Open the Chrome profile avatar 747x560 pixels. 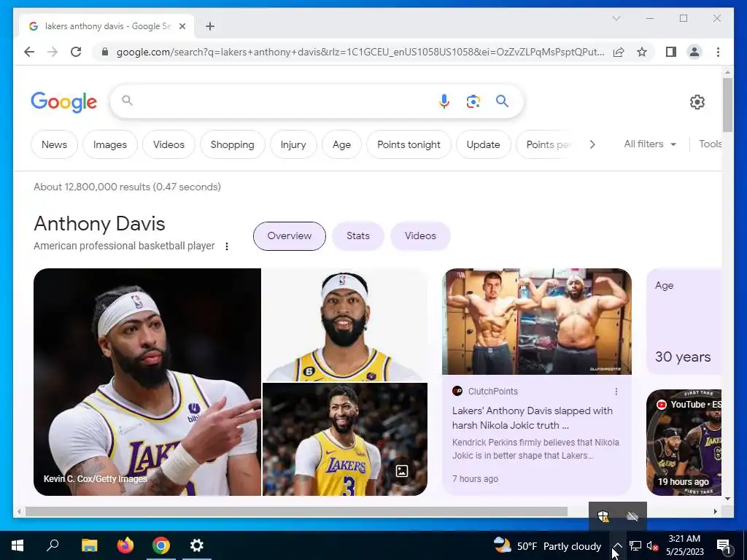tap(694, 52)
